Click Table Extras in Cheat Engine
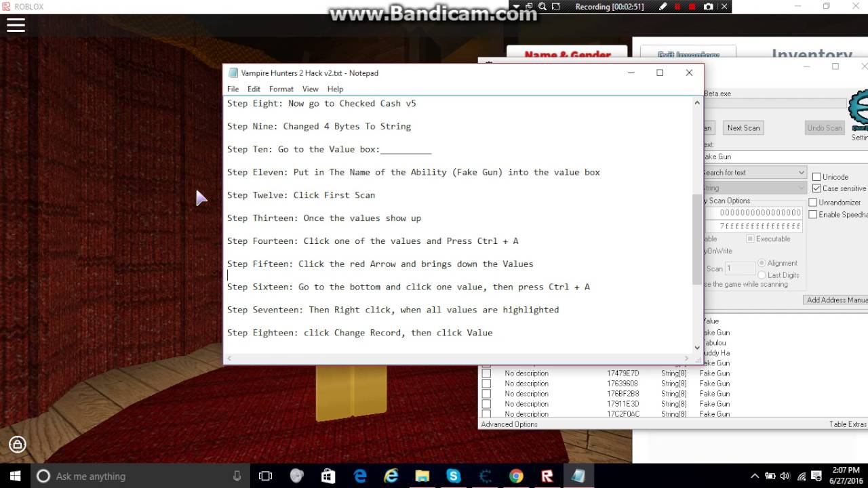The height and width of the screenshot is (488, 868). (x=848, y=424)
